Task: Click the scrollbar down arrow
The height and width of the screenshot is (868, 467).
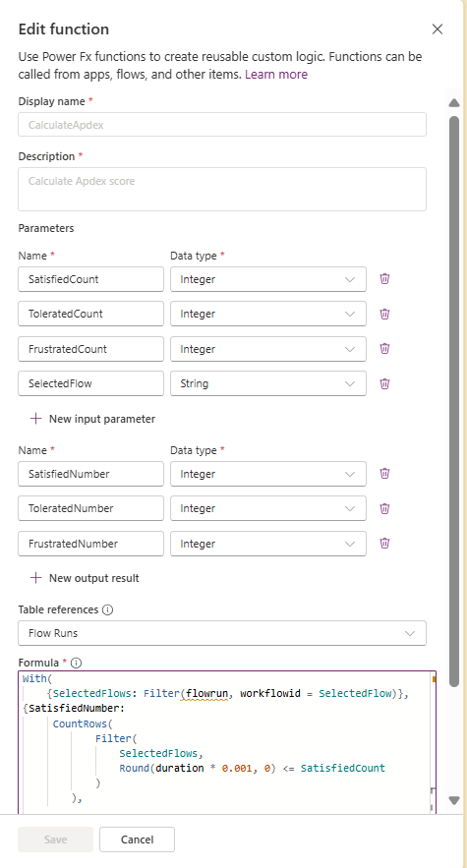Action: (x=454, y=800)
